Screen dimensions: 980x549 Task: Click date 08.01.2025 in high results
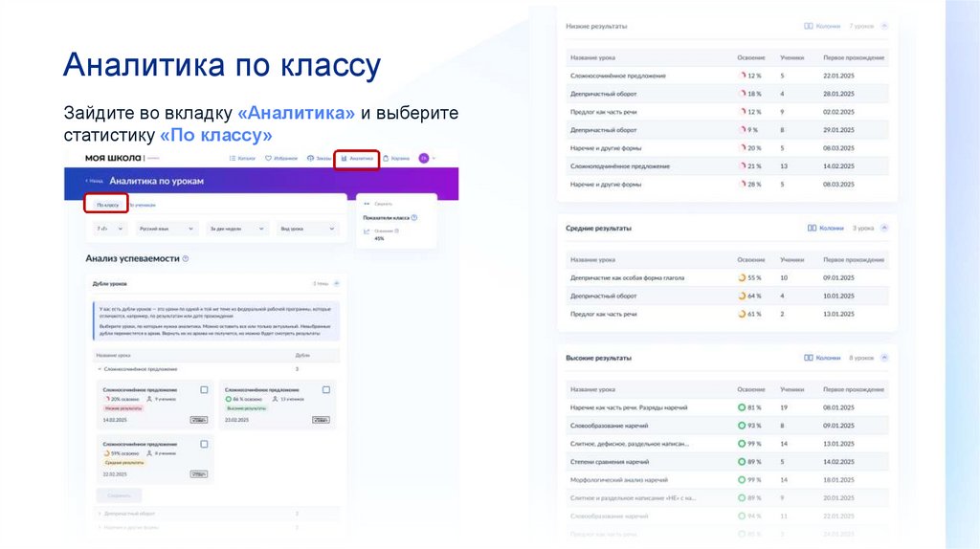click(x=838, y=407)
